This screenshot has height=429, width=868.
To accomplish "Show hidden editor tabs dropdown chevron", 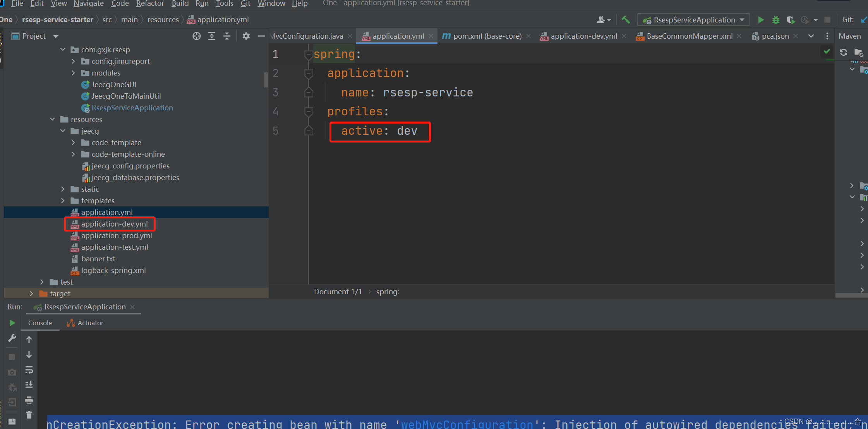I will (811, 36).
